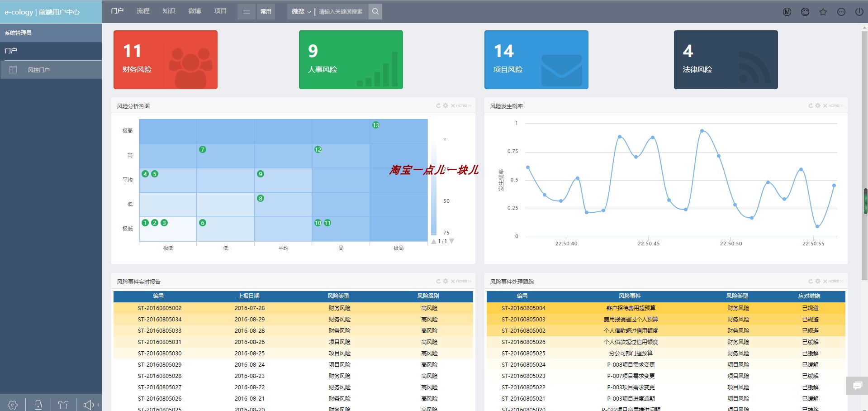
Task: Click the shirt theme icon in sidebar footer
Action: (x=63, y=405)
